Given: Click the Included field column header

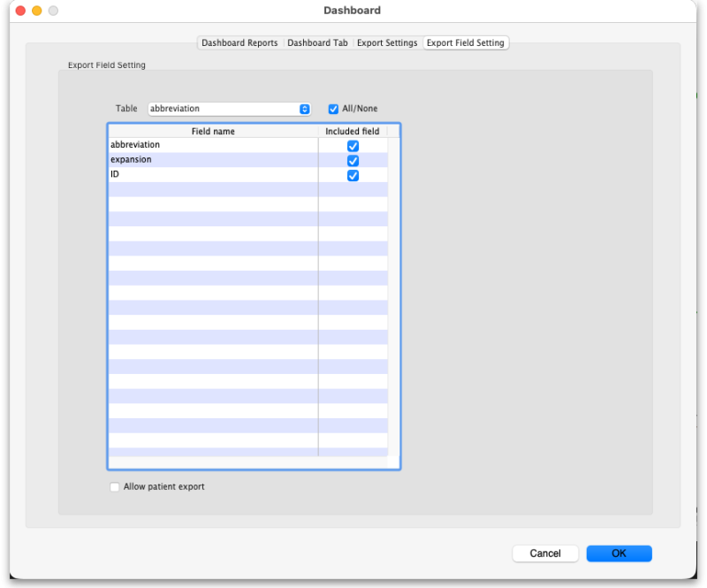Looking at the screenshot, I should [x=353, y=132].
